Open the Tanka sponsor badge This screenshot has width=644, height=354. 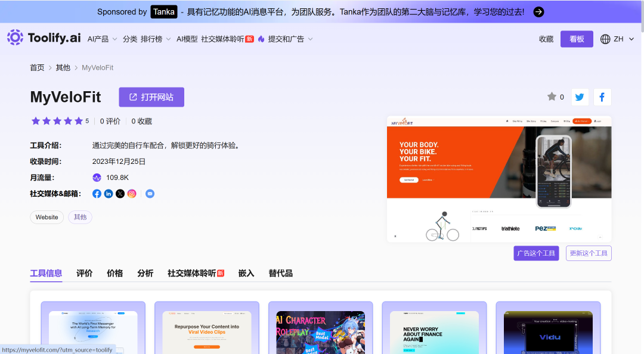pos(164,12)
